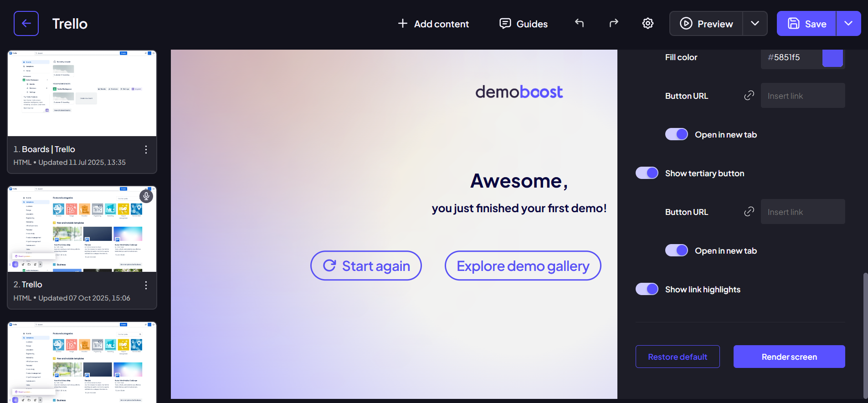This screenshot has height=403, width=868.
Task: Undo the last change
Action: pyautogui.click(x=579, y=23)
